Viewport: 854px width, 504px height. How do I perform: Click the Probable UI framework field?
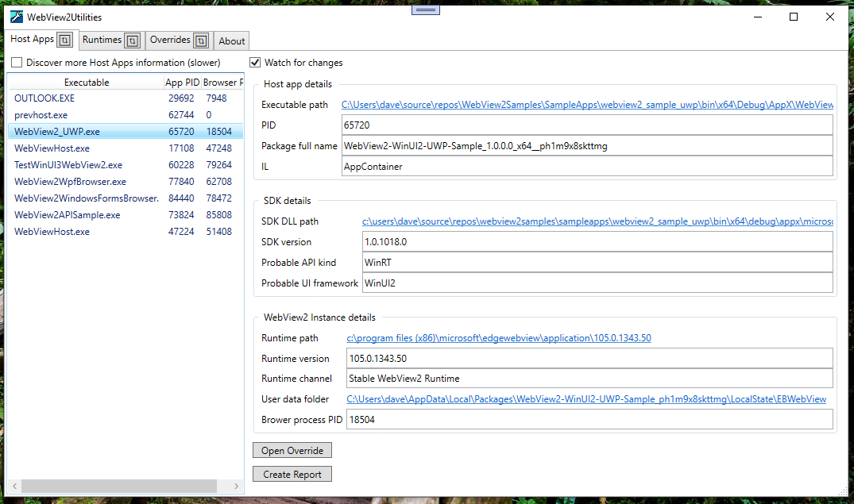(597, 283)
